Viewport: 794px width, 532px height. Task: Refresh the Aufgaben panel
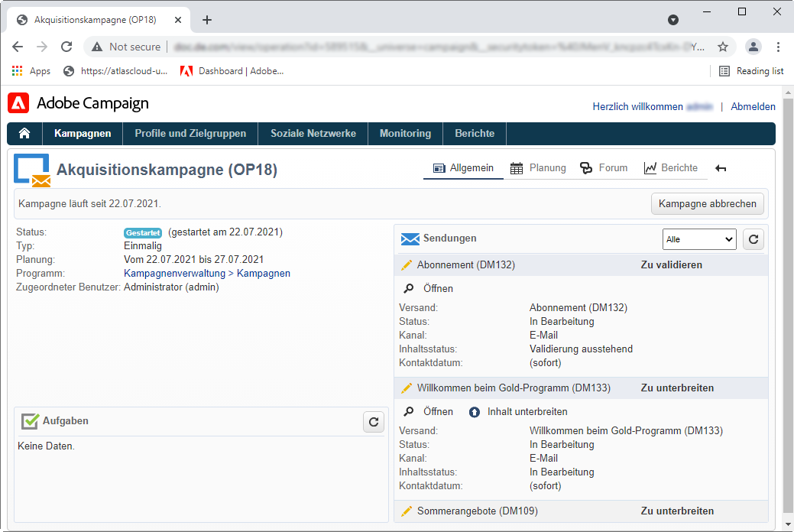[374, 421]
